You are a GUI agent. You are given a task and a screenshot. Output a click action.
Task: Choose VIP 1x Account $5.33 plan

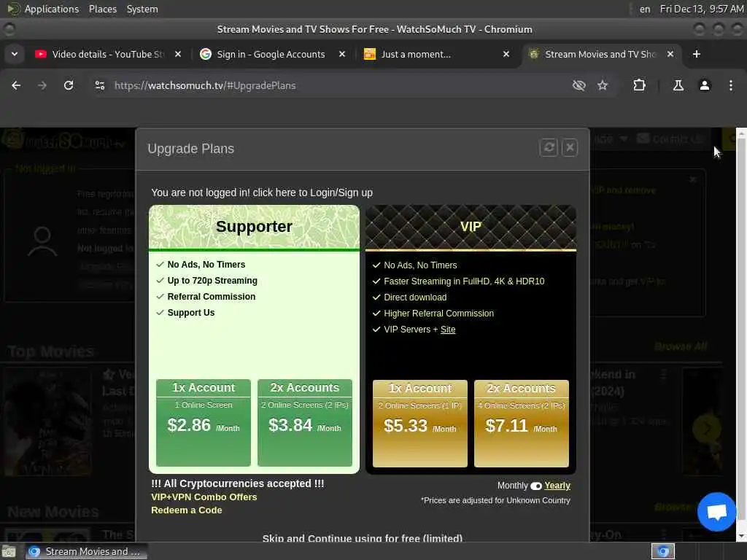point(419,424)
